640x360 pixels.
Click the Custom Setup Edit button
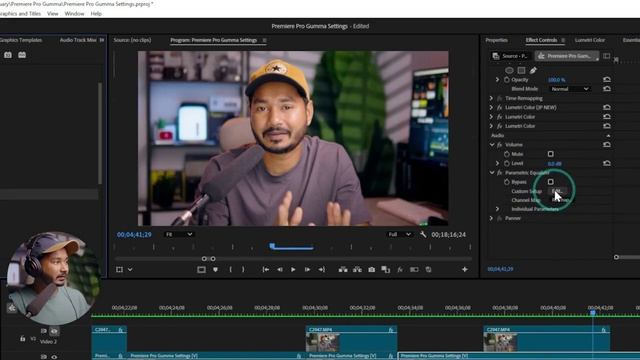coord(557,191)
